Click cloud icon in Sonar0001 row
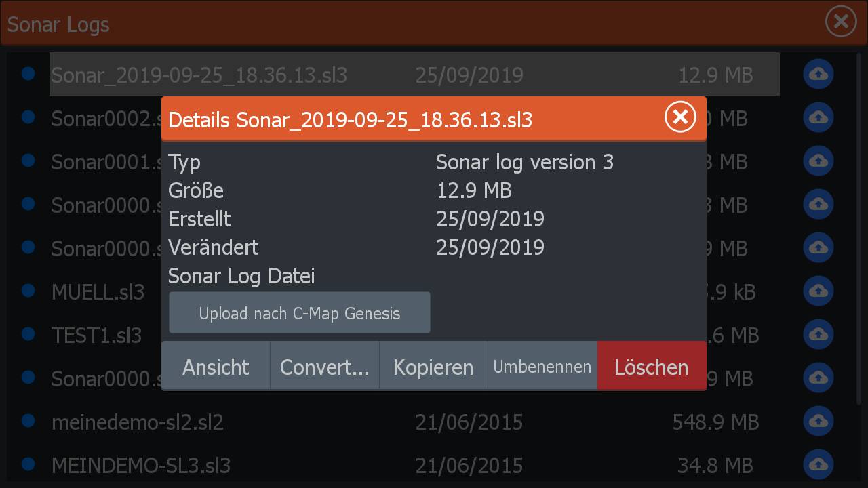 [x=818, y=161]
